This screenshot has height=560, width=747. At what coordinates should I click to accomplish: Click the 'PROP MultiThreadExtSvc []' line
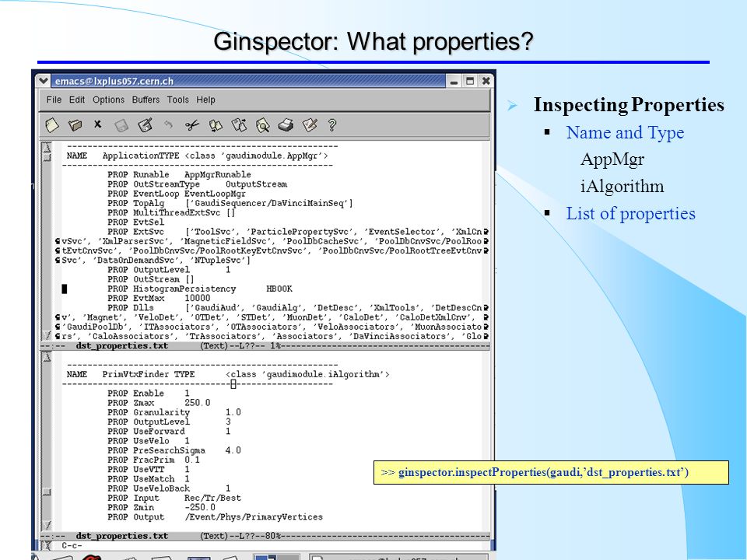tap(171, 213)
